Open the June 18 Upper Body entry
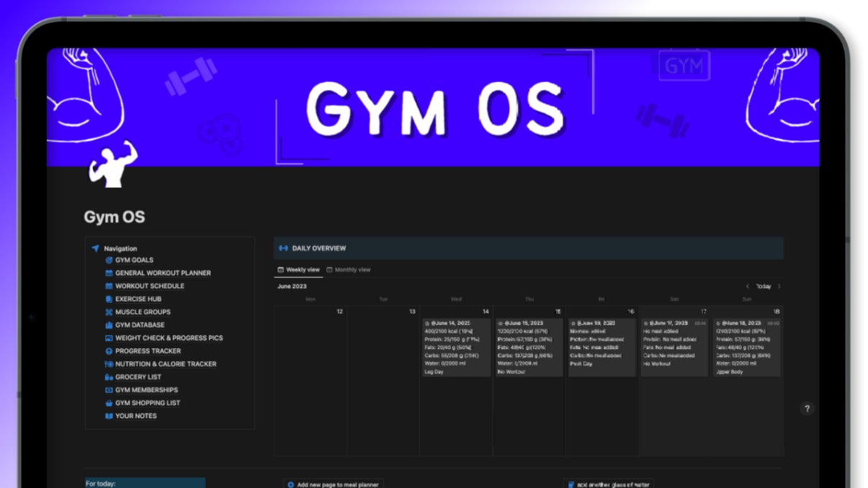The height and width of the screenshot is (488, 868). pyautogui.click(x=747, y=347)
